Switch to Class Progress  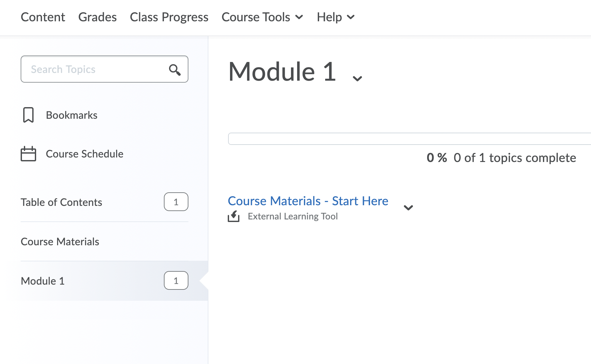pyautogui.click(x=169, y=17)
